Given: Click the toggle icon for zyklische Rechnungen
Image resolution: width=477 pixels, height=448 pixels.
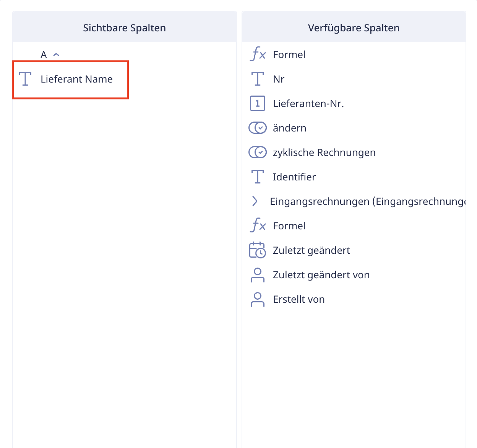Looking at the screenshot, I should pyautogui.click(x=258, y=153).
